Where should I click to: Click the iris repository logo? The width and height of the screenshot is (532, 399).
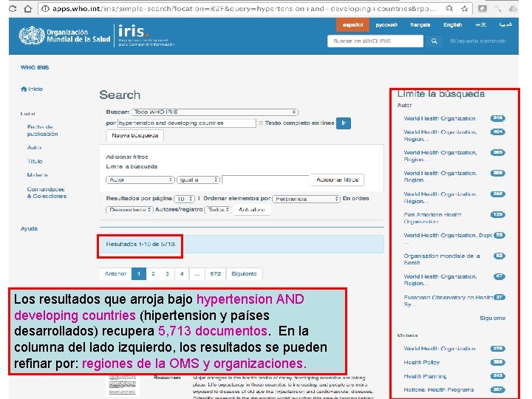point(146,35)
